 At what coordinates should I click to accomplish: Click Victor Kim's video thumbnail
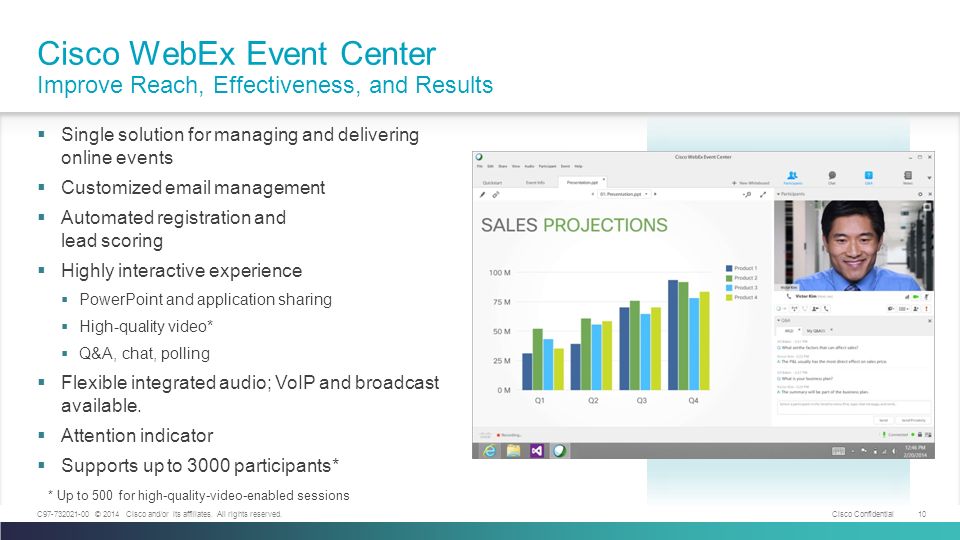(x=853, y=245)
